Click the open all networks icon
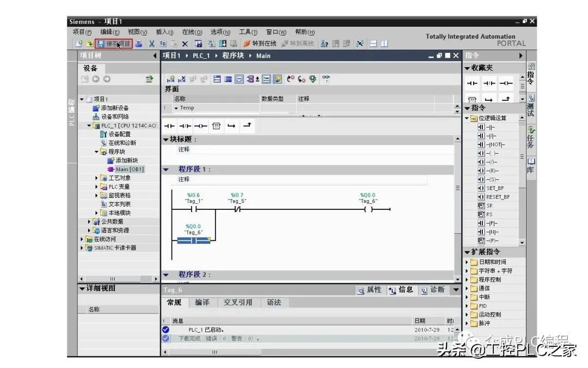The height and width of the screenshot is (368, 588). point(217,79)
